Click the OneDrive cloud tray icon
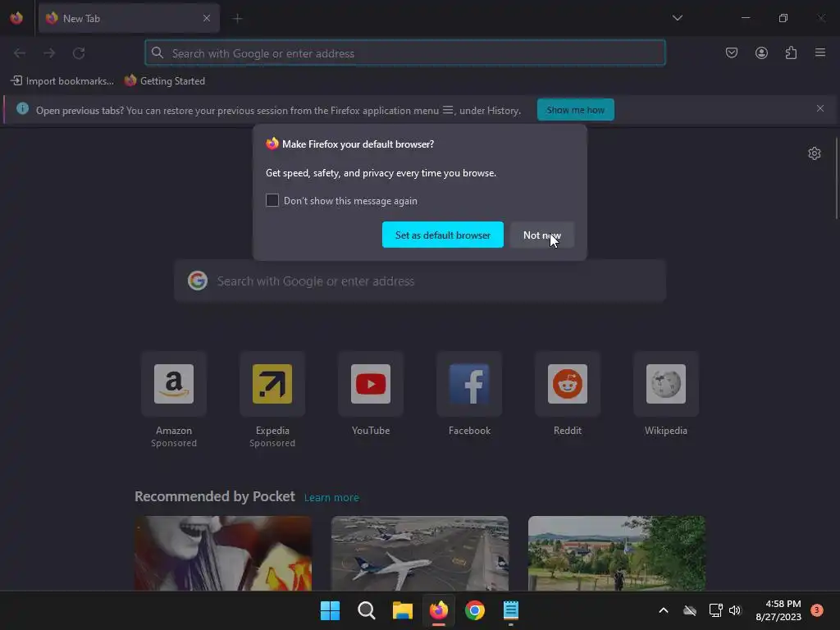 click(690, 610)
